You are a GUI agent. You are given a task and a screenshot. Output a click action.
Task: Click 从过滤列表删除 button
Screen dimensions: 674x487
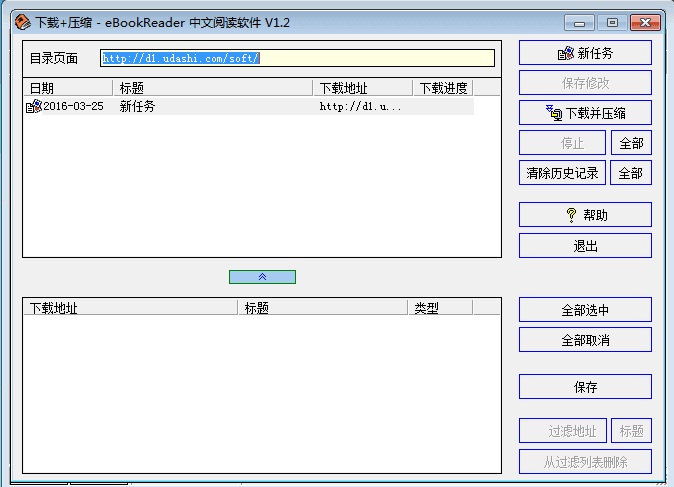click(x=585, y=462)
